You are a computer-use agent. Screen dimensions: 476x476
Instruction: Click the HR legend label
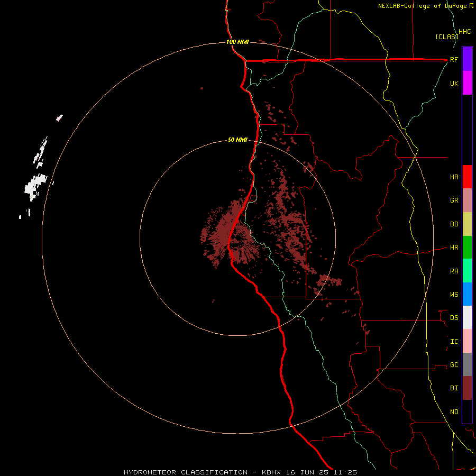pyautogui.click(x=454, y=248)
